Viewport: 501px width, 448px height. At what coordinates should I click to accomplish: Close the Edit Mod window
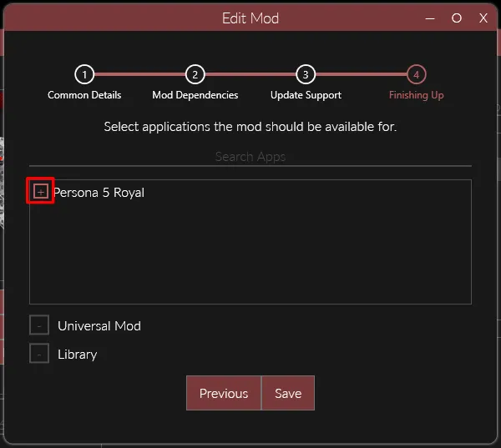click(x=483, y=18)
